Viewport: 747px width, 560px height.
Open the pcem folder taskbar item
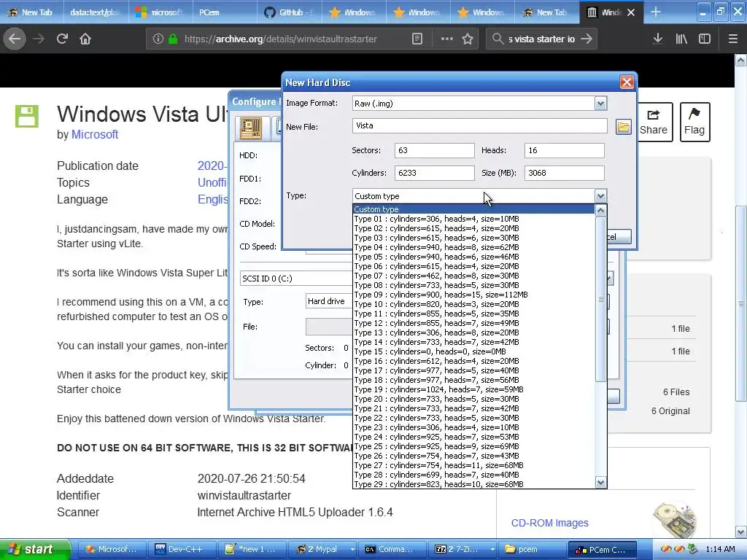point(533,550)
